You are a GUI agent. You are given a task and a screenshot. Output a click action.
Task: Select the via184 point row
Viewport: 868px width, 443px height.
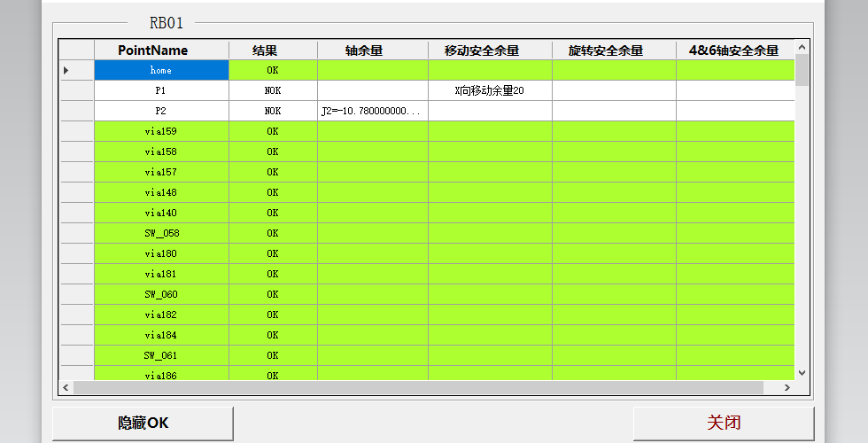point(160,335)
